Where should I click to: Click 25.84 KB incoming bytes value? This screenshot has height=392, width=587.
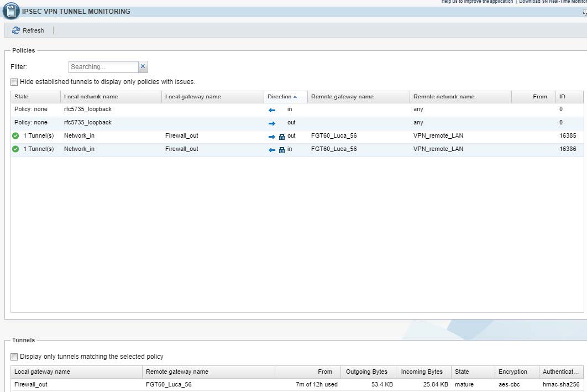click(436, 384)
